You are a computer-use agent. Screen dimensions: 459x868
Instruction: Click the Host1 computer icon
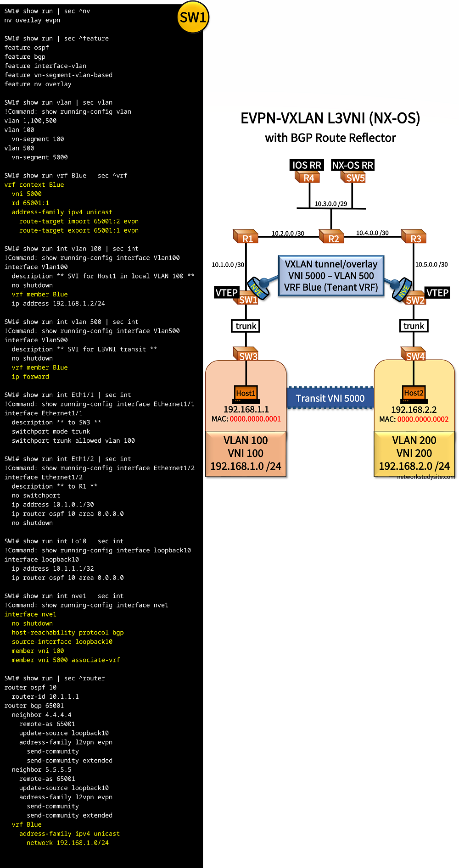pyautogui.click(x=246, y=394)
